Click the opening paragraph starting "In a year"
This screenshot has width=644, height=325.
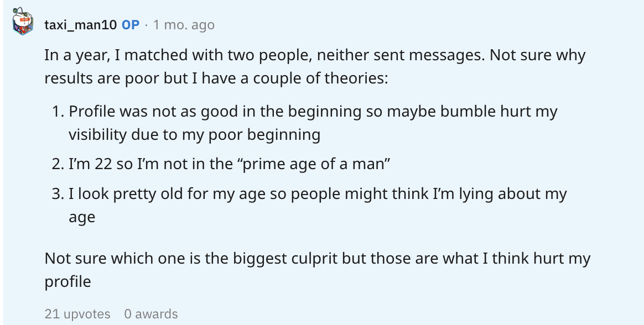tap(314, 66)
